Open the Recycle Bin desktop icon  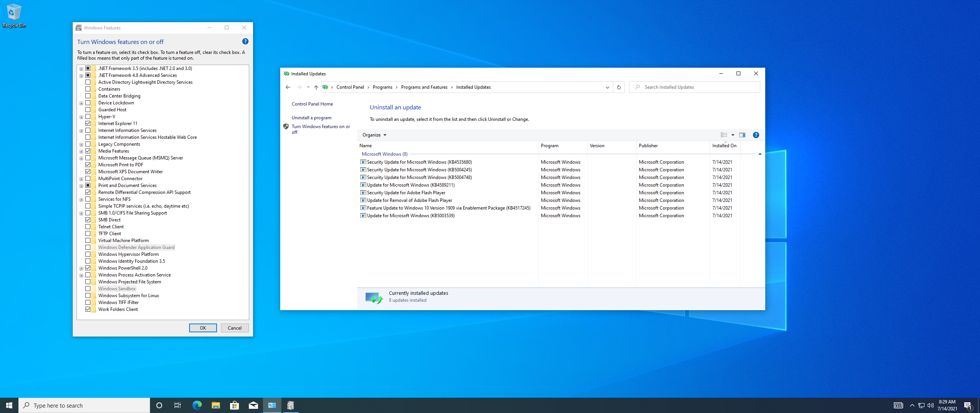[14, 15]
